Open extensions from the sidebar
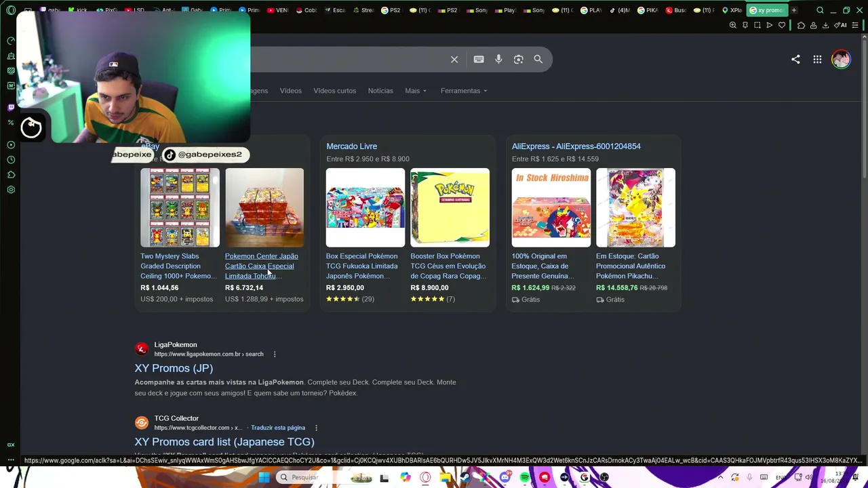The image size is (868, 488). (11, 175)
